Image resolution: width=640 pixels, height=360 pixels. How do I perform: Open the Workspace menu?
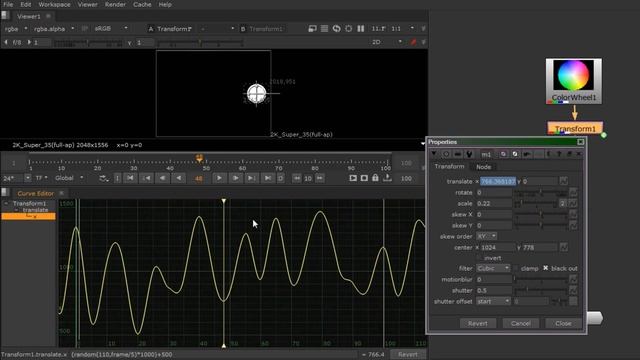54,4
